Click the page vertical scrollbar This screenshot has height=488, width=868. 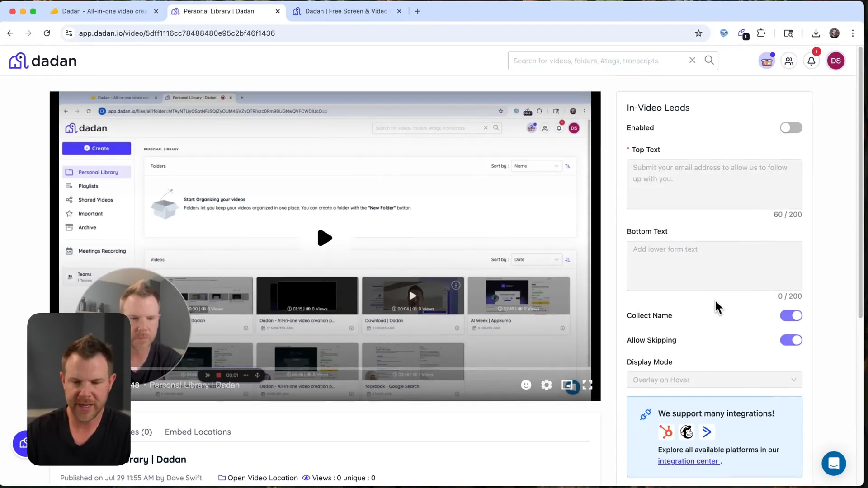(860, 183)
